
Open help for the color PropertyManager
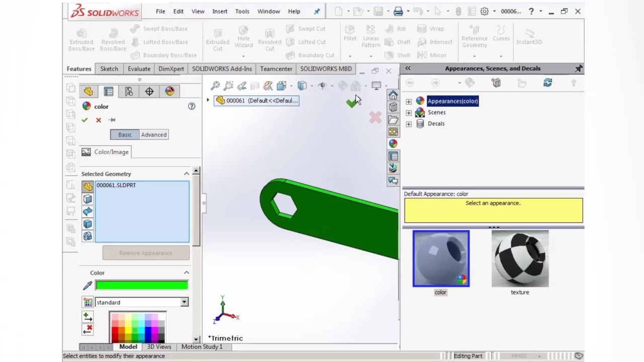point(192,106)
